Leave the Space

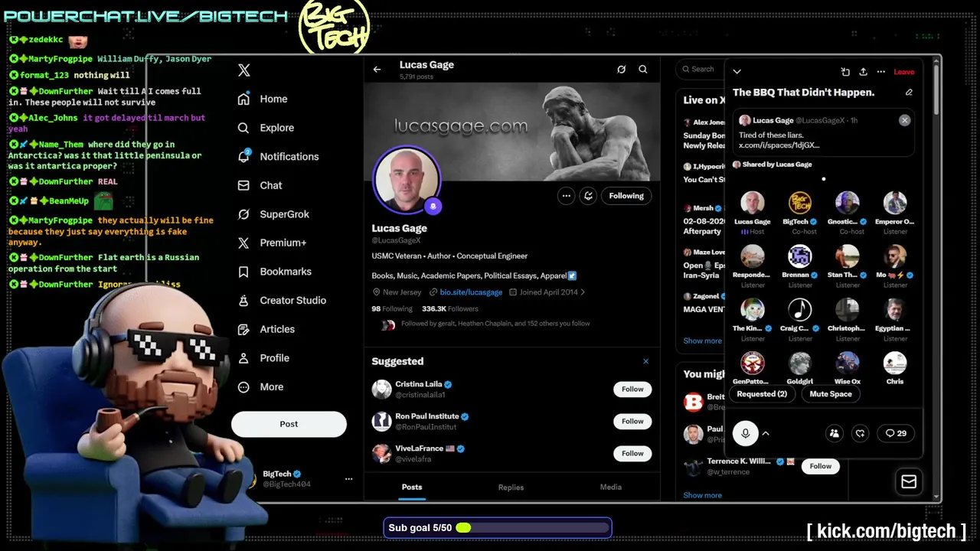pyautogui.click(x=904, y=72)
